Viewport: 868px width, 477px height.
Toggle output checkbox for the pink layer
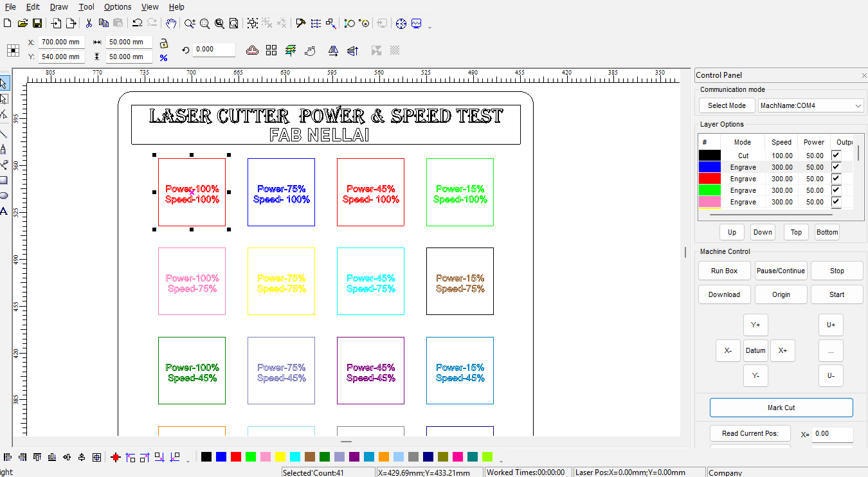tap(836, 202)
